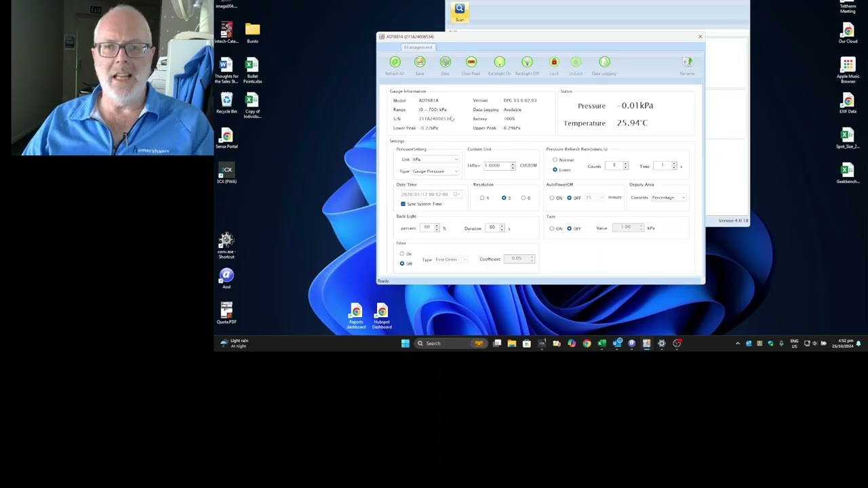Open the Filter Type dropdown
The height and width of the screenshot is (488, 868).
pos(451,260)
